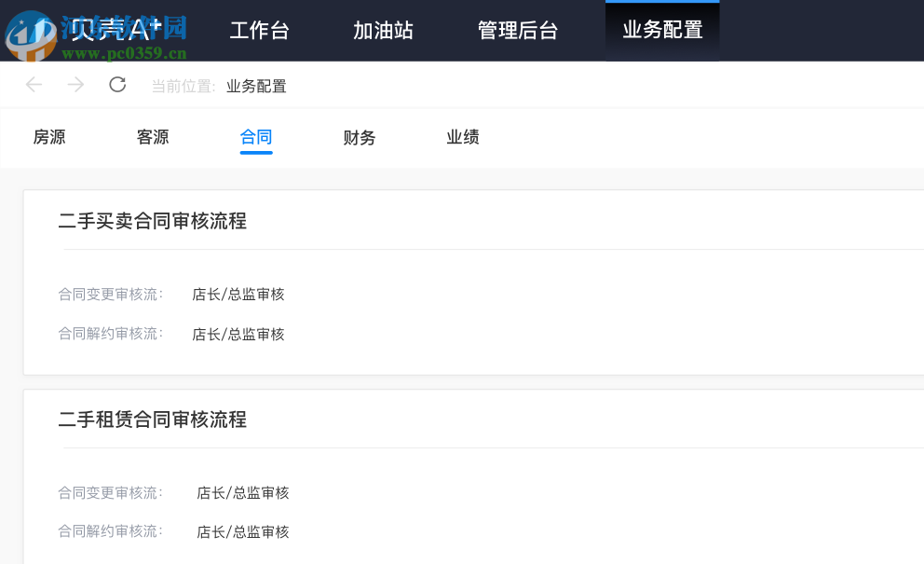Select the 合同 tab
Screen dimensions: 924x564
pyautogui.click(x=256, y=137)
